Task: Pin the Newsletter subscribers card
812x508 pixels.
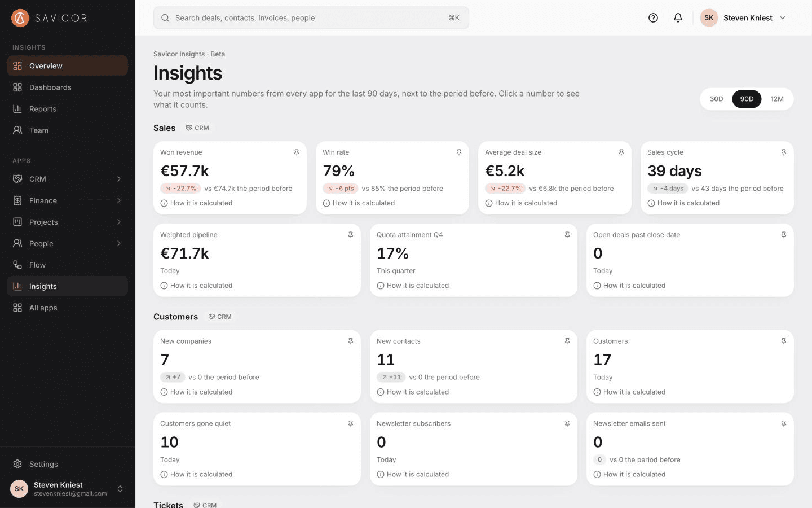Action: point(567,424)
